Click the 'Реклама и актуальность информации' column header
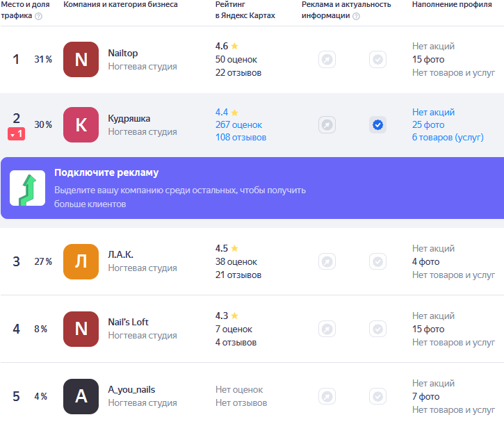Screen dimensions: 504x424 (346, 10)
